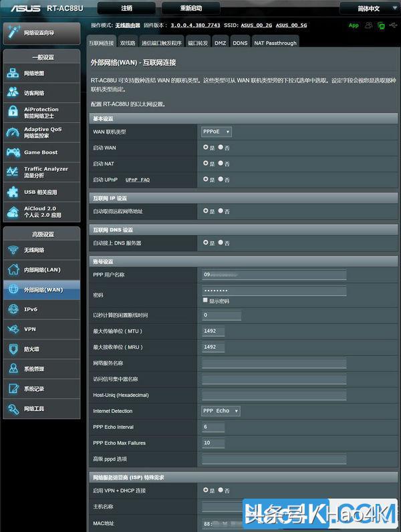Open VPN sidebar icon

click(13, 329)
